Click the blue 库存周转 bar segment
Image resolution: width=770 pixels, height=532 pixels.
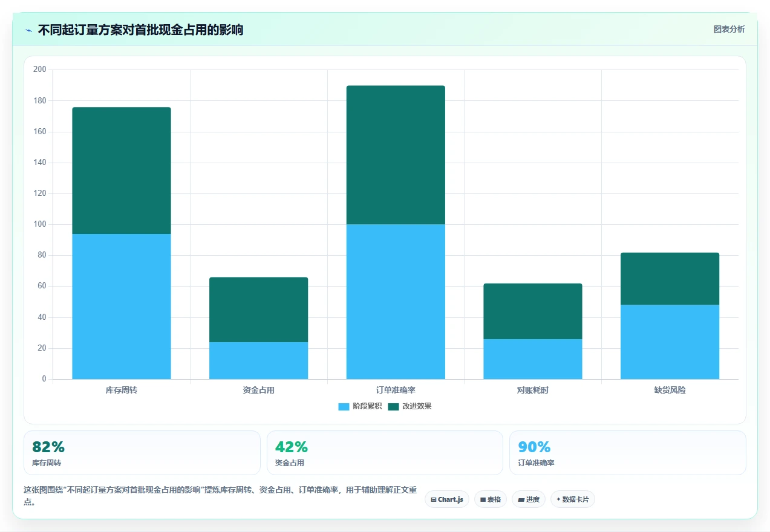tap(122, 307)
